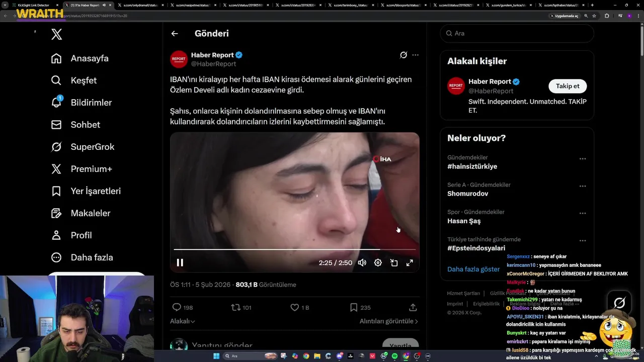This screenshot has height=362, width=644.
Task: Open #hainsiztürkiye trend
Action: (x=472, y=166)
